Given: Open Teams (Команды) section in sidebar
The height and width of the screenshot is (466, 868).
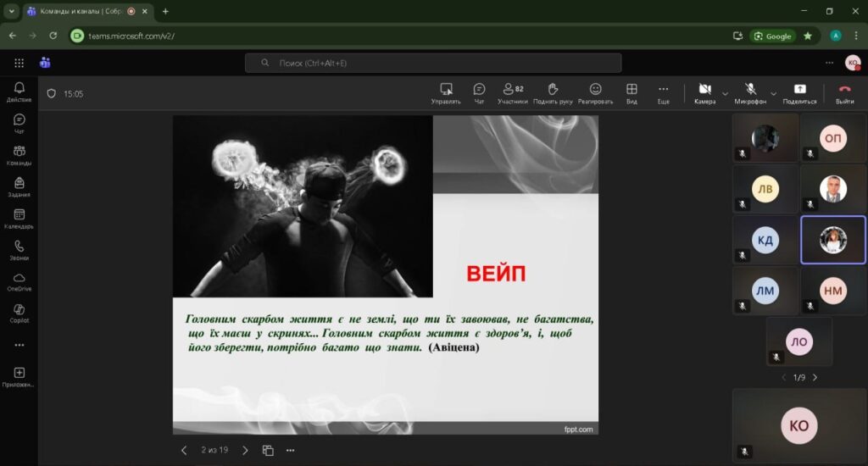Looking at the screenshot, I should [19, 155].
